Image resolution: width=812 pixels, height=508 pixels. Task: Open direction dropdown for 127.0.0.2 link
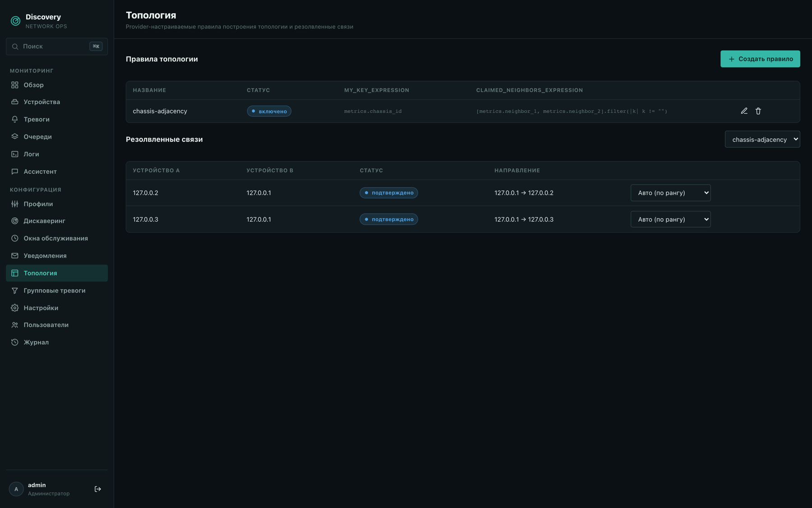click(670, 193)
